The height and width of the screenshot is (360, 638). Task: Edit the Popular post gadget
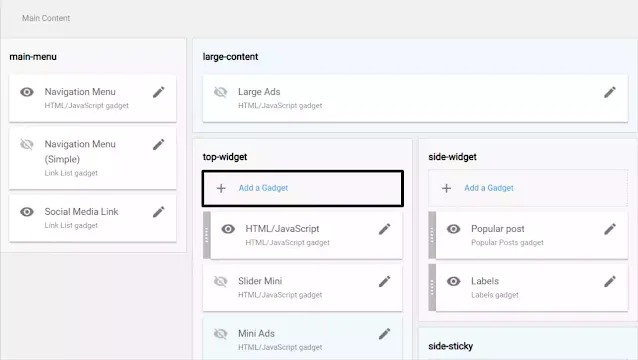[x=610, y=229]
